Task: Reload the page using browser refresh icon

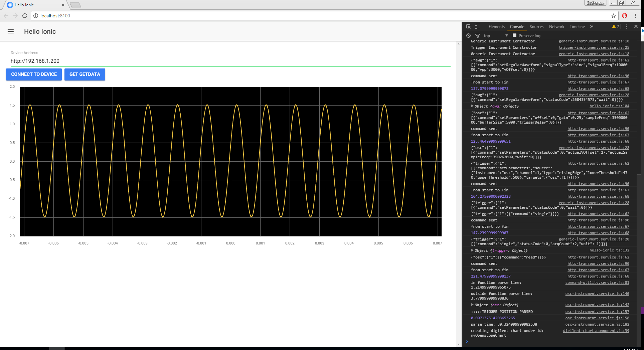Action: (x=25, y=16)
